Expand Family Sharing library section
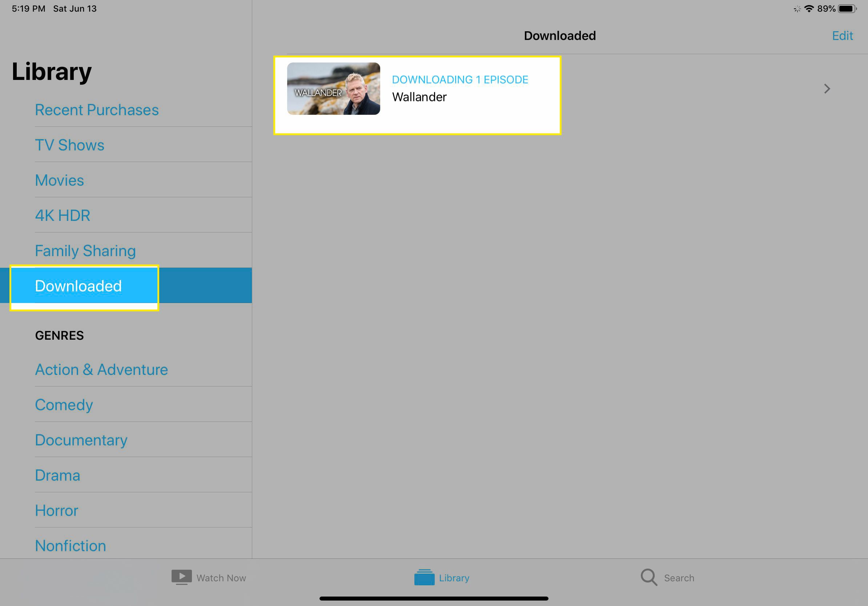 (x=85, y=250)
